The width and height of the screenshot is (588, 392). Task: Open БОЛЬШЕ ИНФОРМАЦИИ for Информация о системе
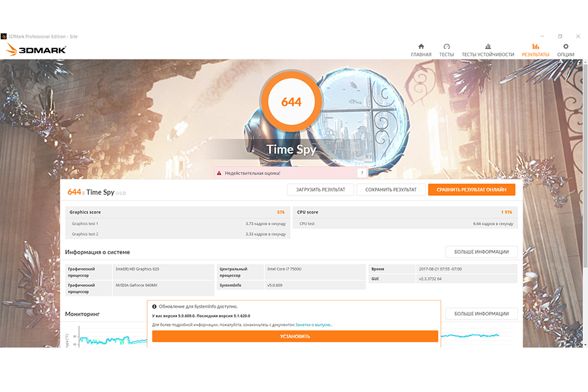pyautogui.click(x=482, y=252)
